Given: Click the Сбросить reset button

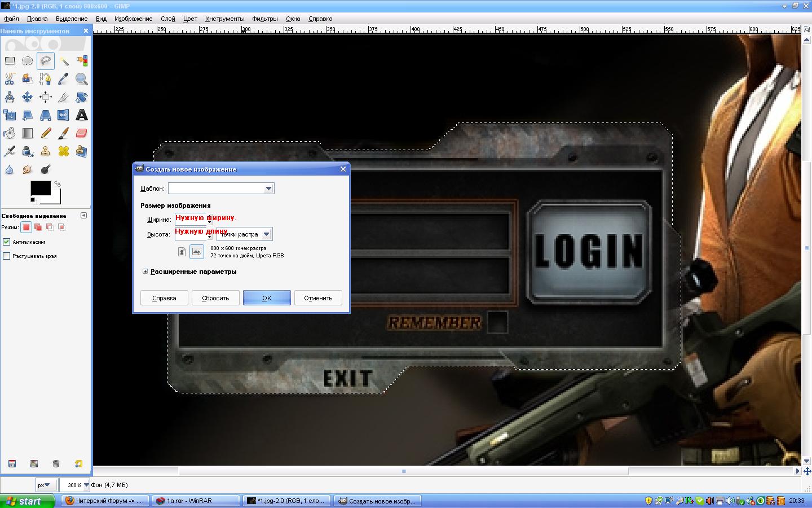Looking at the screenshot, I should (215, 298).
